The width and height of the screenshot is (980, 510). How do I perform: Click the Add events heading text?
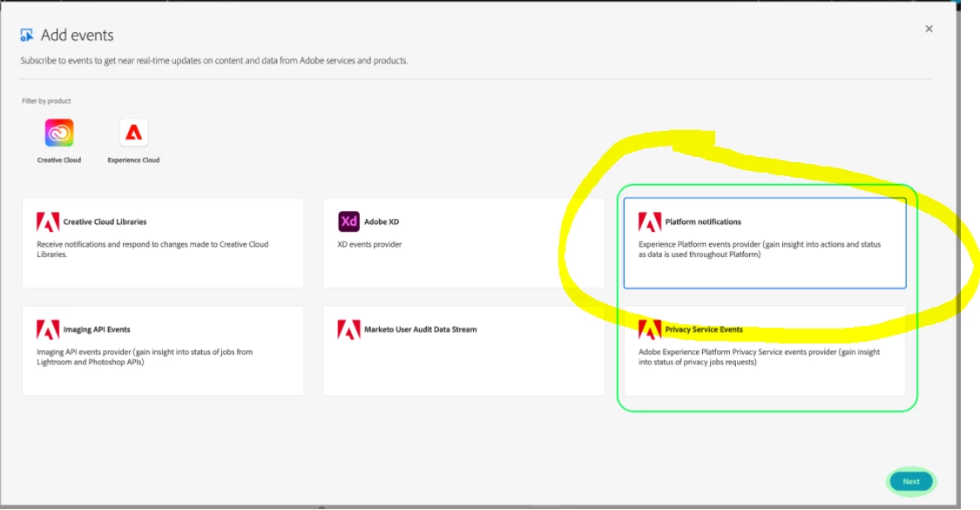tap(78, 36)
